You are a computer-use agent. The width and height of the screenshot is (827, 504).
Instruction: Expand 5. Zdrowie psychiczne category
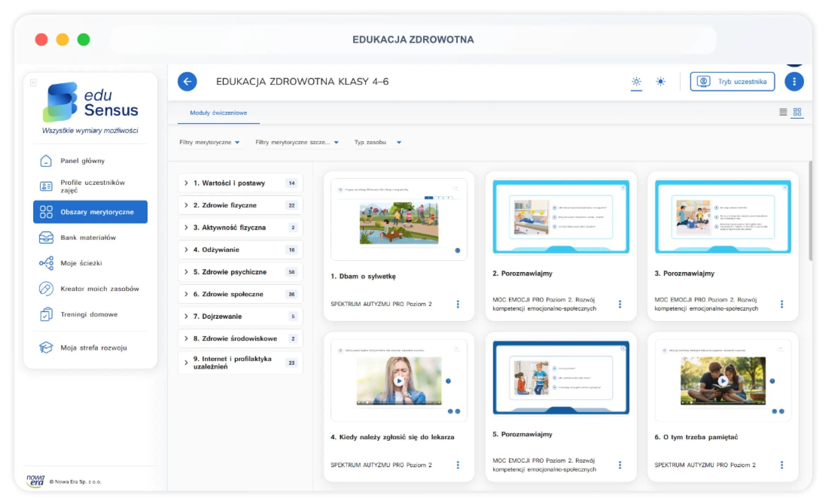pyautogui.click(x=240, y=272)
